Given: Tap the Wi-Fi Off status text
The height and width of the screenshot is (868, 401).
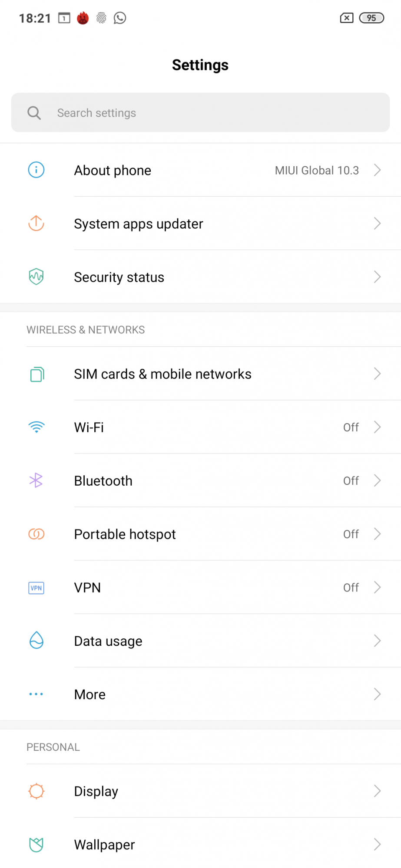Looking at the screenshot, I should click(x=351, y=427).
